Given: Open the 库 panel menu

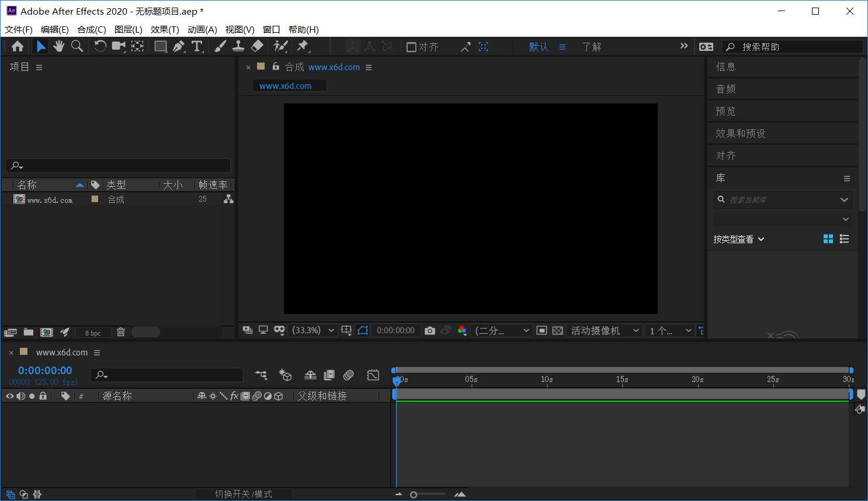Looking at the screenshot, I should tap(847, 178).
